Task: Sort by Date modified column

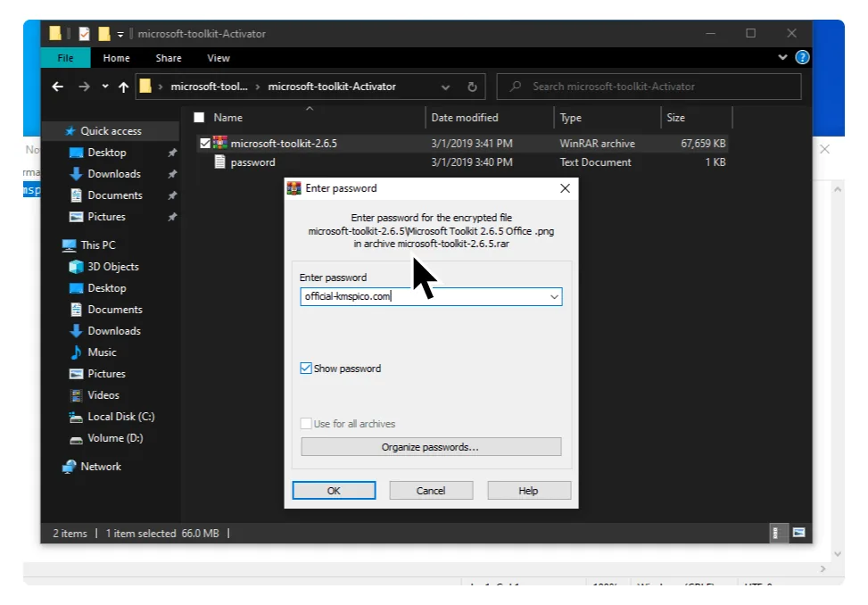Action: coord(465,118)
